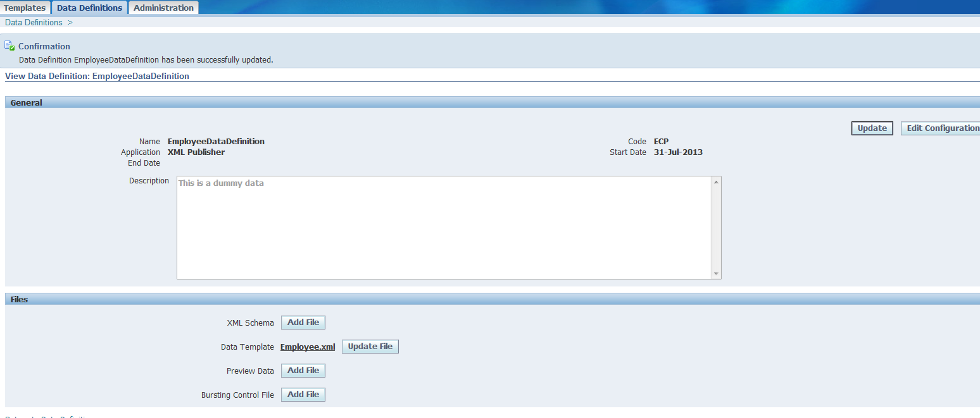
Task: Add a Preview Data file
Action: coord(303,370)
